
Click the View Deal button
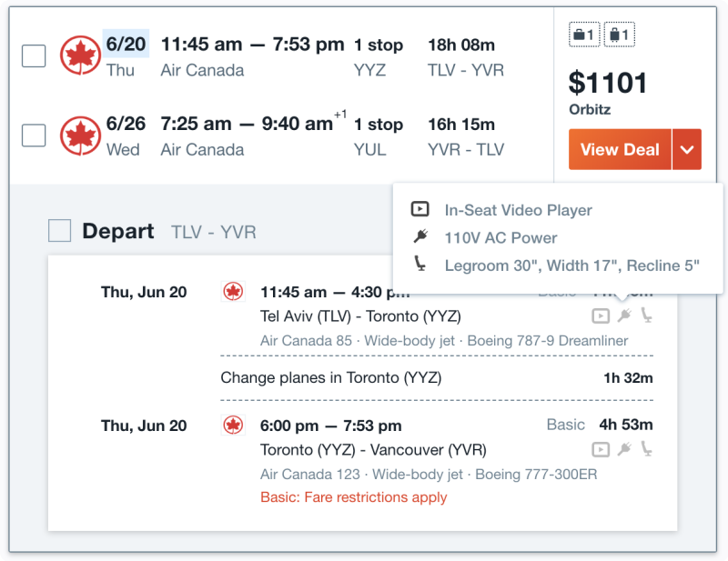(621, 149)
